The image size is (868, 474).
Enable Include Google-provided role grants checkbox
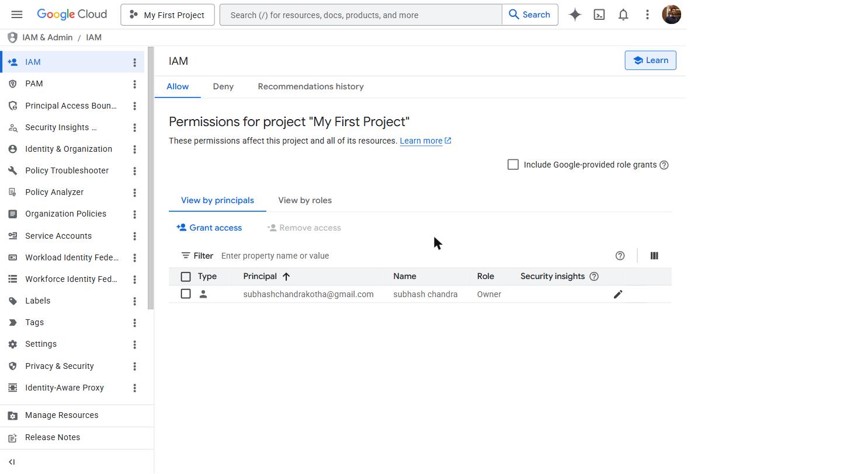click(x=513, y=165)
